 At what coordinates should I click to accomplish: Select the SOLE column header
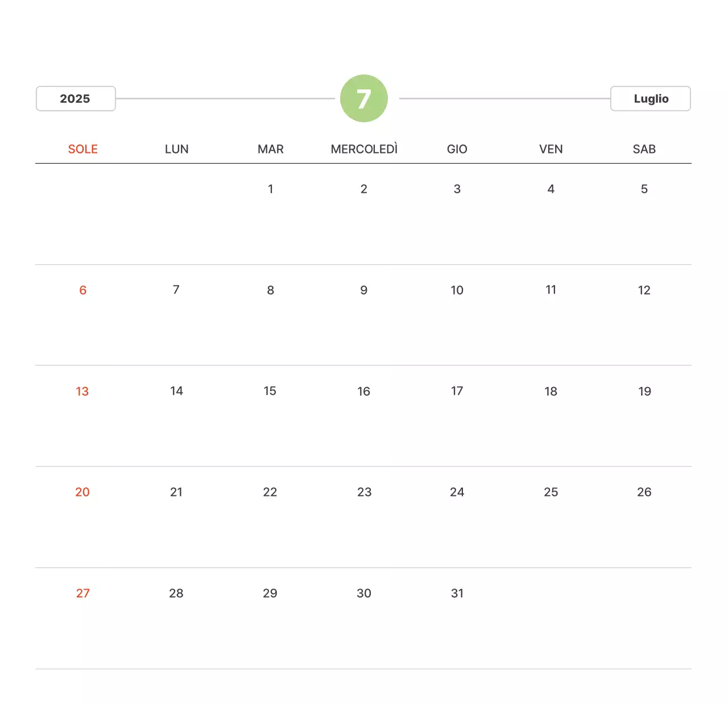click(x=83, y=149)
